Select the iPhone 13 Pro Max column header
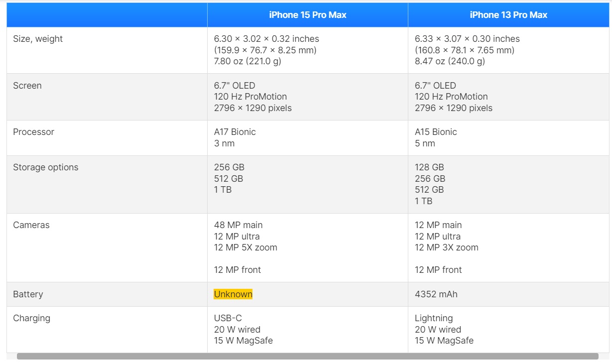Image resolution: width=612 pixels, height=364 pixels. 508,15
